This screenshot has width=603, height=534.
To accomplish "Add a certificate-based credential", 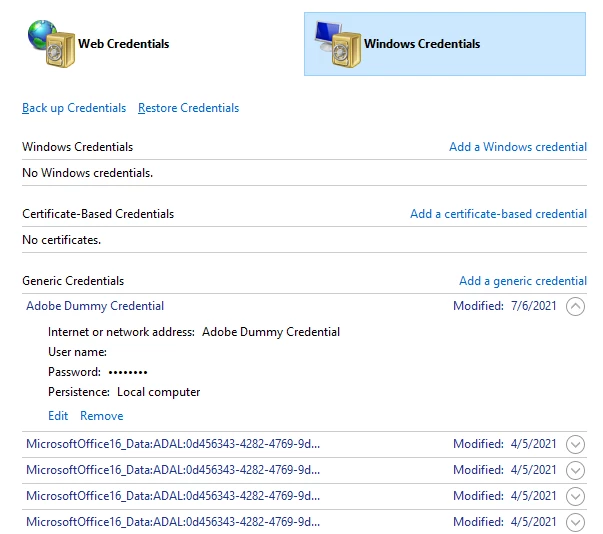I will [498, 214].
